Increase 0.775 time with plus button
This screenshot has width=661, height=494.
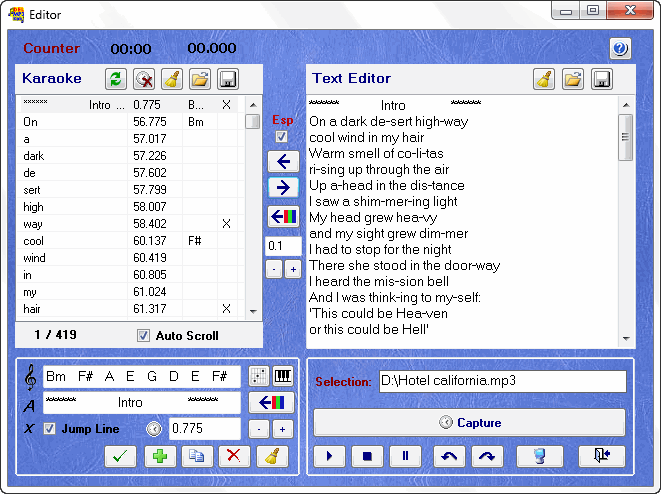point(282,429)
